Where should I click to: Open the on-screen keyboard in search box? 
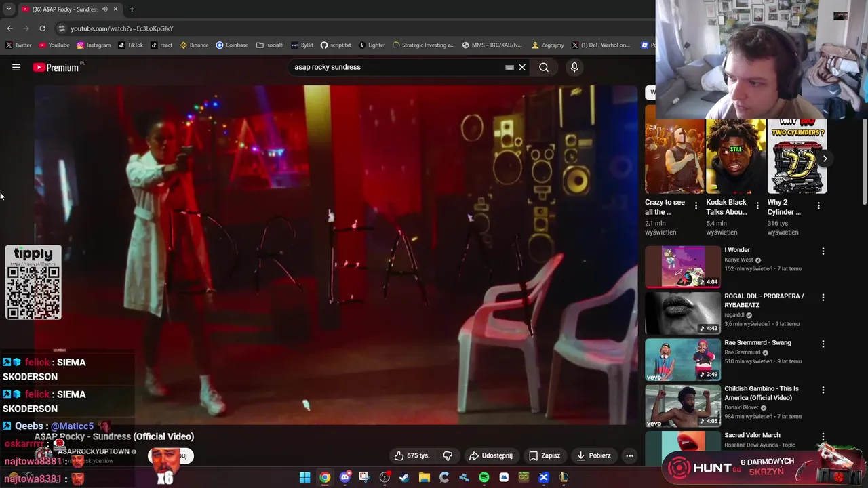click(509, 67)
